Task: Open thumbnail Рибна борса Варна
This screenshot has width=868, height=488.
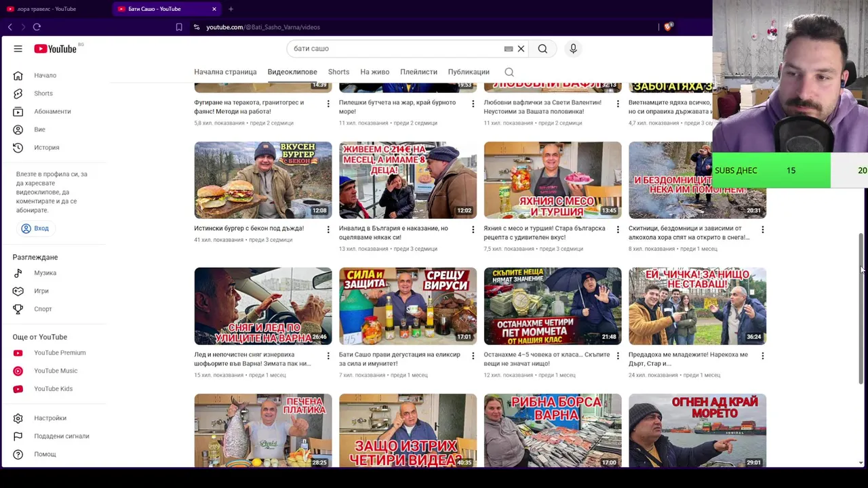Action: click(553, 430)
